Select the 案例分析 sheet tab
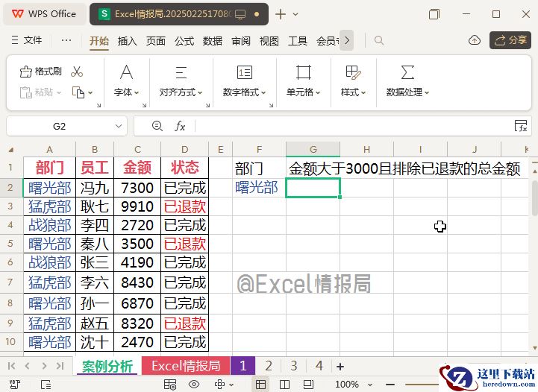Viewport: 538px width, 392px height. click(x=107, y=367)
